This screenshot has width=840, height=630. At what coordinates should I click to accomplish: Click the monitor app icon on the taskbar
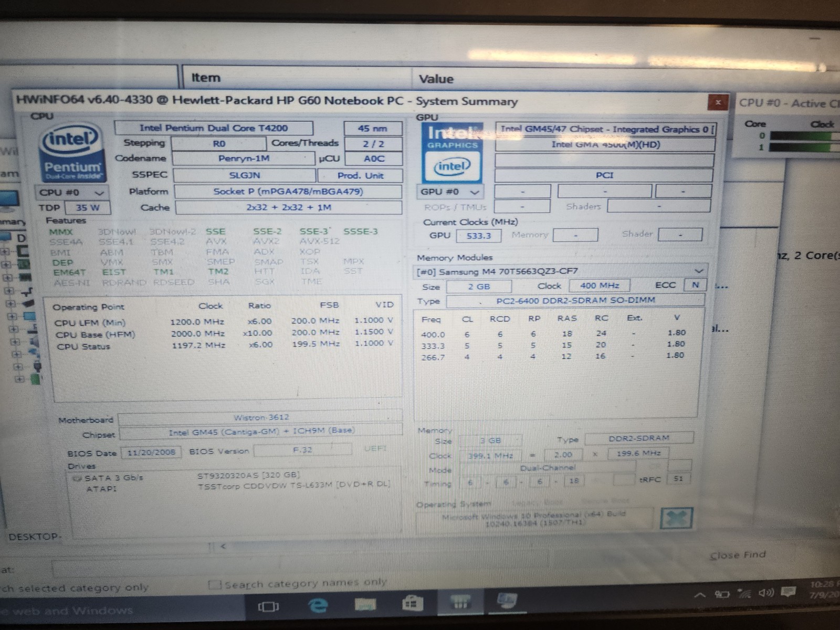pyautogui.click(x=507, y=600)
